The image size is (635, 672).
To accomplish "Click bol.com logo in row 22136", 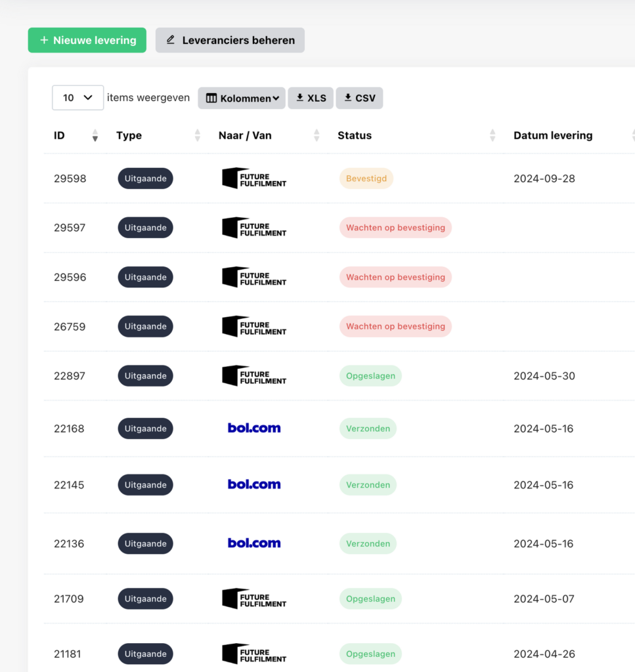I will click(x=254, y=543).
